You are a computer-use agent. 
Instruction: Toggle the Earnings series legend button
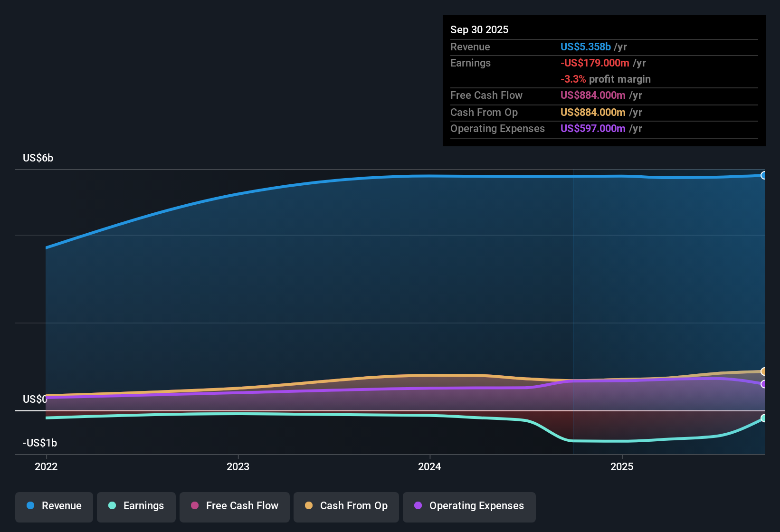coord(136,507)
